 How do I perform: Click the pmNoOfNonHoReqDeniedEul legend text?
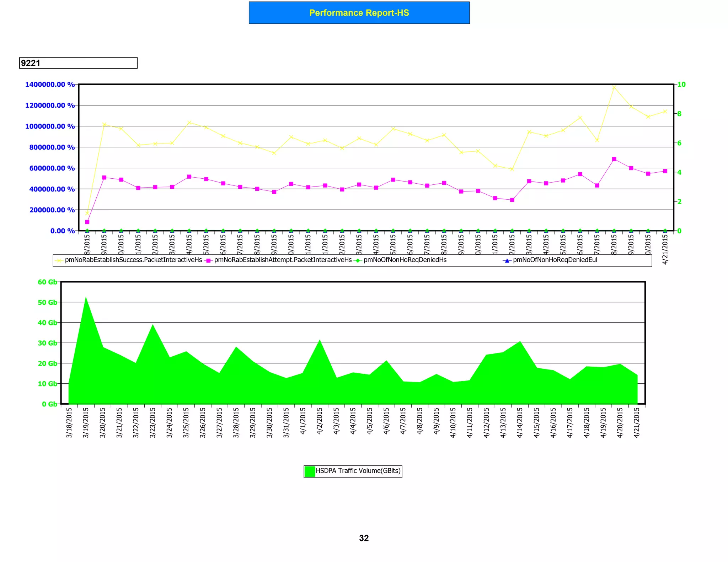555,260
